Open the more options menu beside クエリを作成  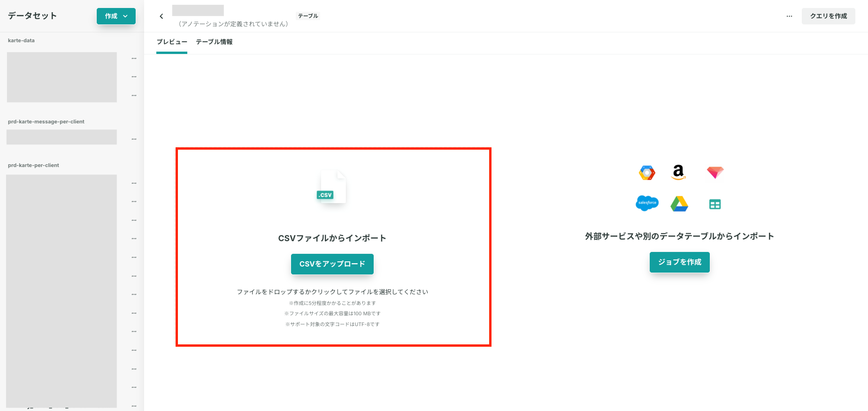tap(789, 16)
